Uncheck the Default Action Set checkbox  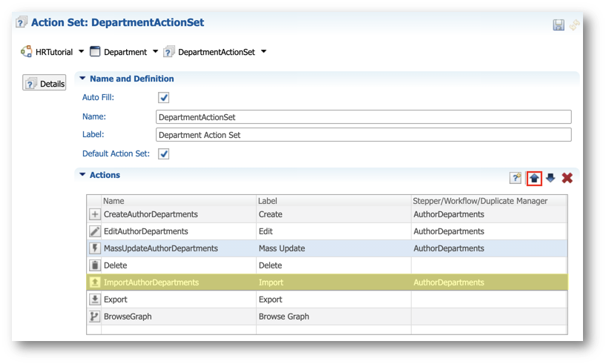[x=163, y=153]
